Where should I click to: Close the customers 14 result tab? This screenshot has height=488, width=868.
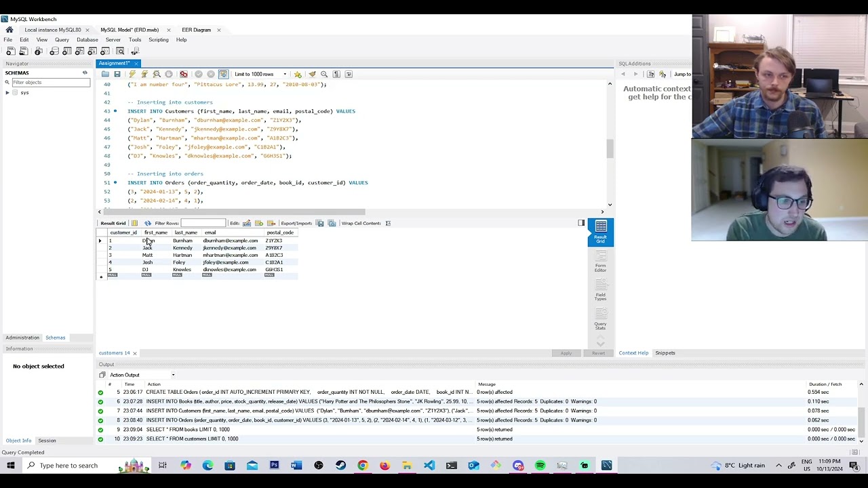tap(134, 353)
